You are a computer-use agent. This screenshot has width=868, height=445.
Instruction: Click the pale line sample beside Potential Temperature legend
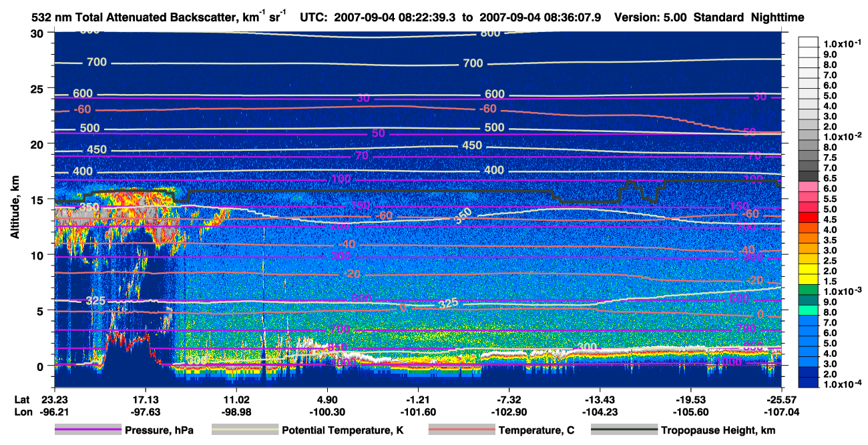[x=245, y=430]
